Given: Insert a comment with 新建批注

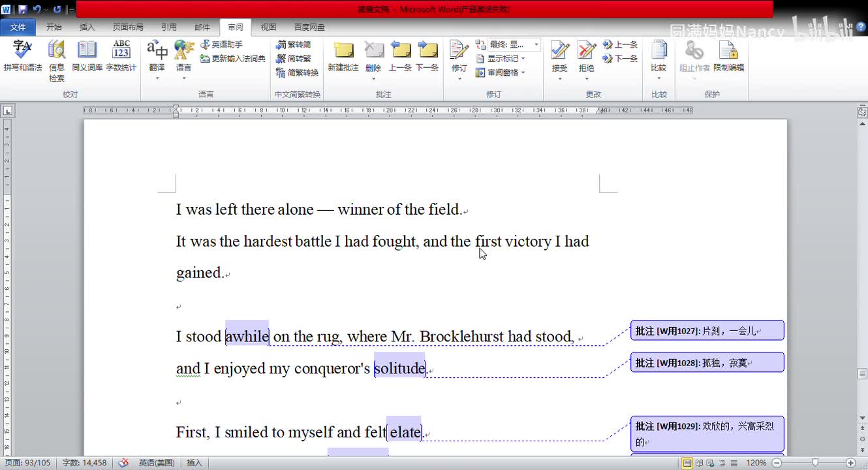Looking at the screenshot, I should tap(343, 56).
